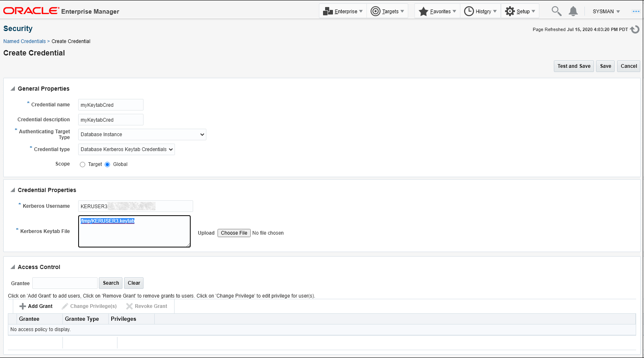
Task: Click the Enterprise stacked-blocks icon
Action: coord(328,12)
